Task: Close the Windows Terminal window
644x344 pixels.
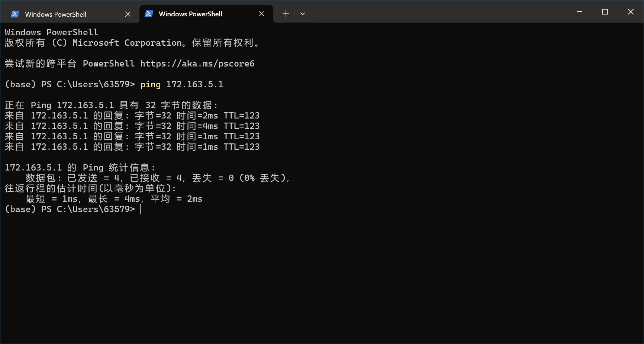Action: (x=631, y=12)
